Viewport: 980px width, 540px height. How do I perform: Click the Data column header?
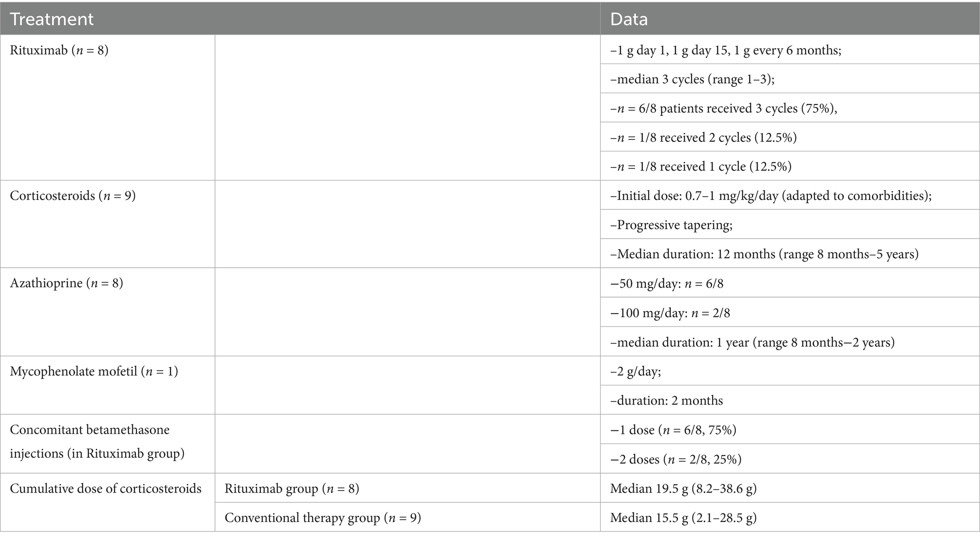click(x=629, y=19)
